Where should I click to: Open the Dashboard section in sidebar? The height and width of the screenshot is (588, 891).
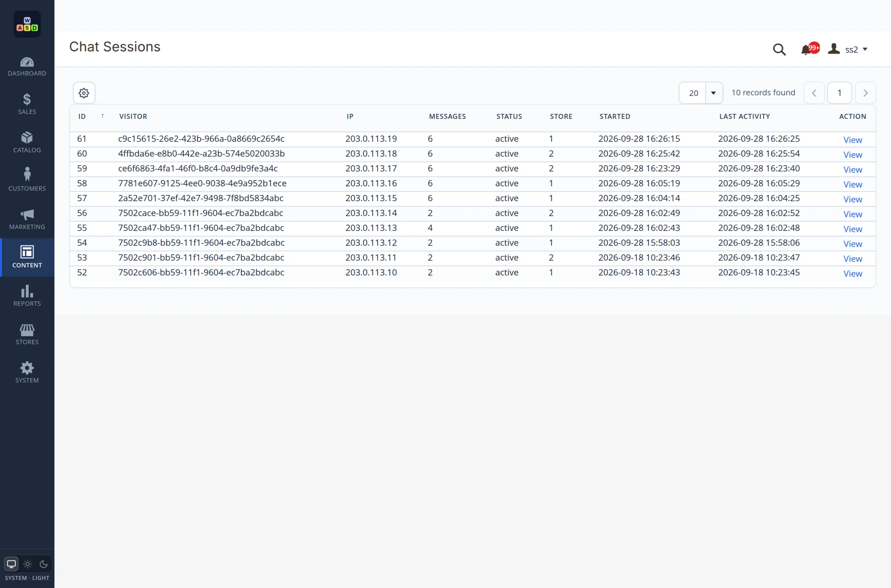[x=27, y=67]
